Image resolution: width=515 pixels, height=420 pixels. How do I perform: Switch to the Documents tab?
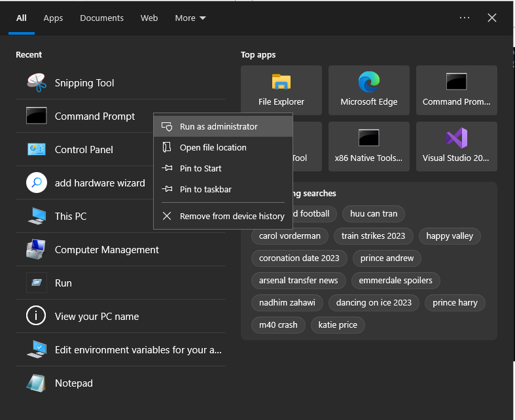(101, 18)
